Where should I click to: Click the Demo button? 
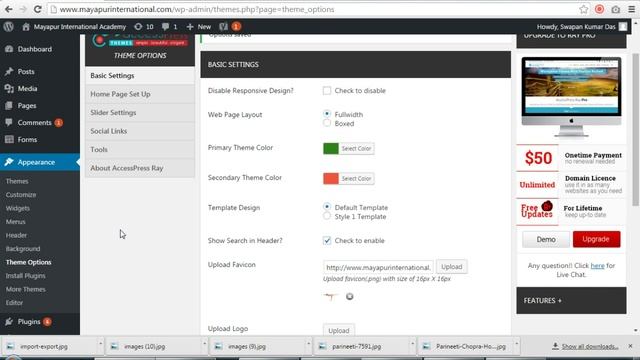tap(546, 239)
